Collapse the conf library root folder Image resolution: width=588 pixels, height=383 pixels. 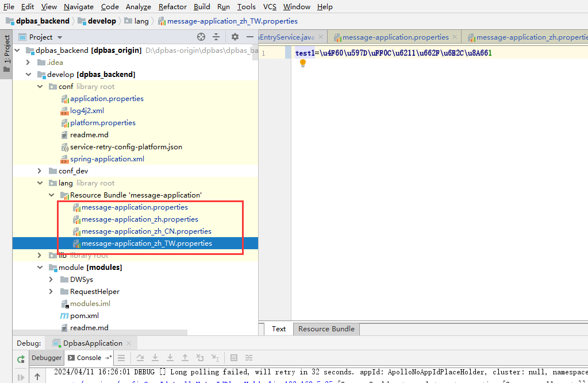tap(40, 87)
